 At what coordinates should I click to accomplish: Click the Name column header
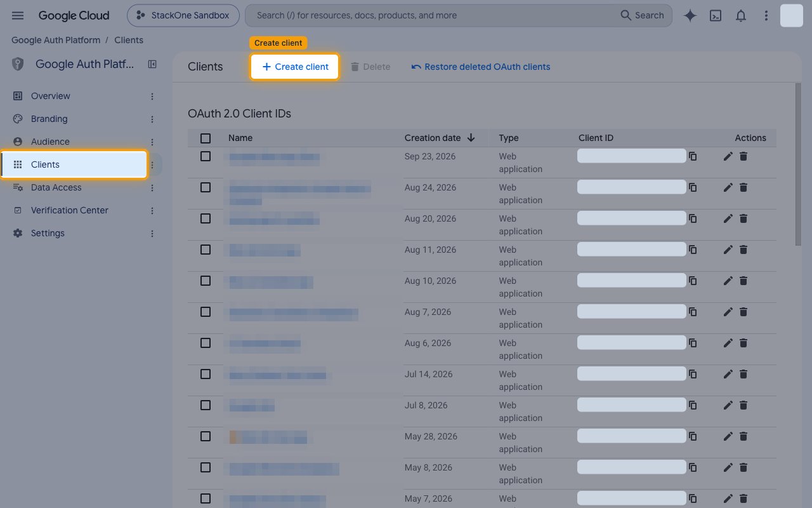pos(240,138)
